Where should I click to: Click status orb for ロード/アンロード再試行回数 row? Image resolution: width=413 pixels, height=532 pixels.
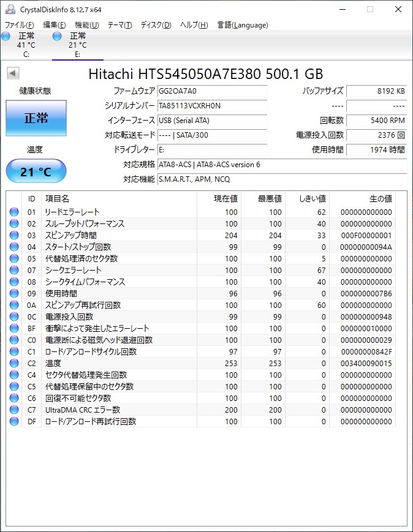pyautogui.click(x=14, y=421)
